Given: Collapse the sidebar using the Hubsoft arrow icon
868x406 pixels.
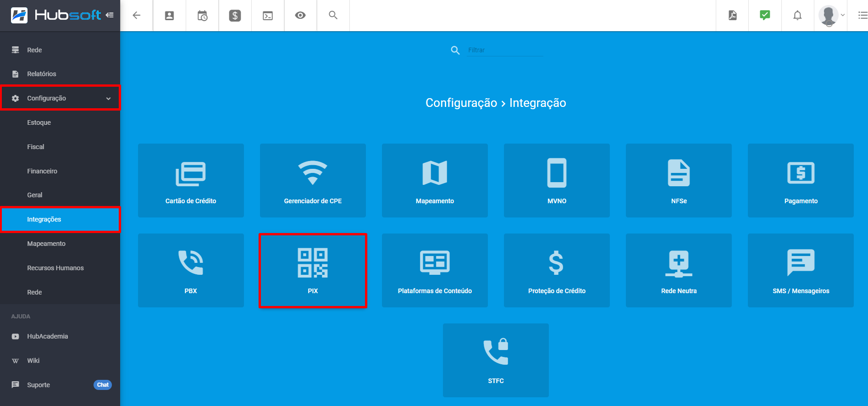Looking at the screenshot, I should click(110, 15).
